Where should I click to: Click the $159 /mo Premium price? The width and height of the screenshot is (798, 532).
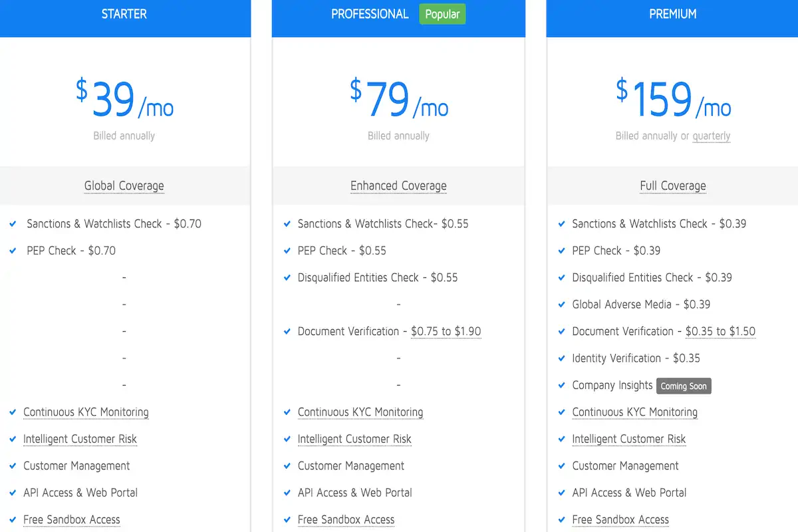tap(673, 98)
